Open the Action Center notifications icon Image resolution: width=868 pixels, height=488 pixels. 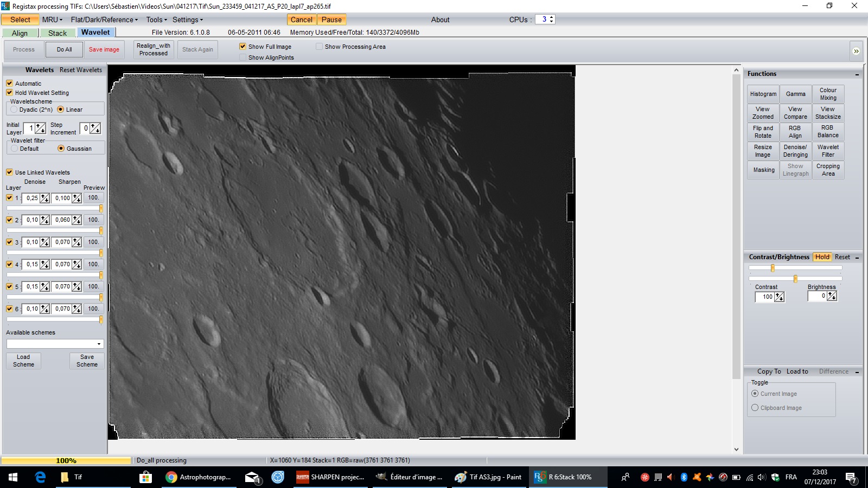click(x=851, y=477)
